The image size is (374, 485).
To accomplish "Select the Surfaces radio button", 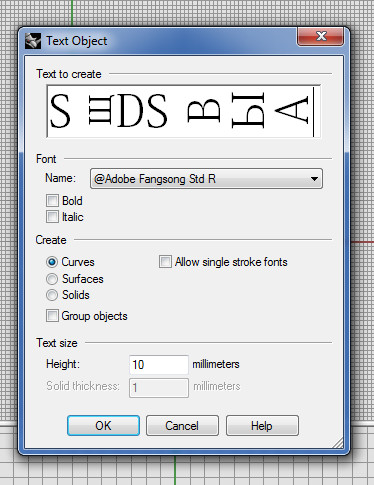I will pos(52,279).
